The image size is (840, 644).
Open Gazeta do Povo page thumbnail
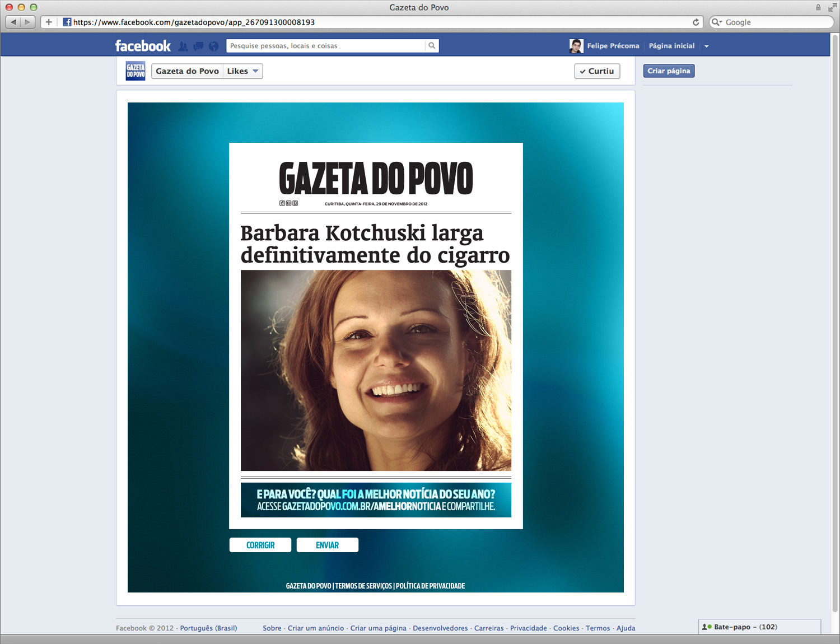pos(136,71)
